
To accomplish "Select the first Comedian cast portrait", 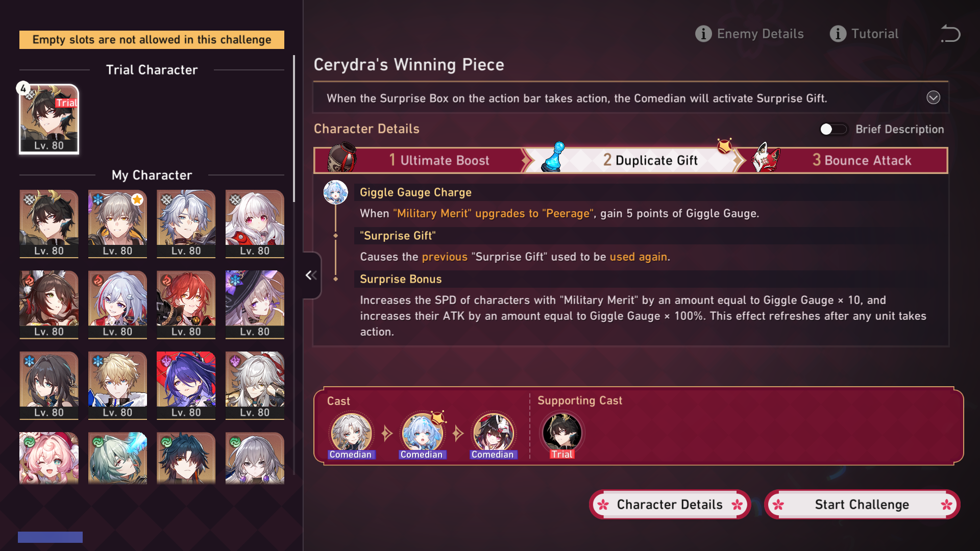I will (351, 434).
